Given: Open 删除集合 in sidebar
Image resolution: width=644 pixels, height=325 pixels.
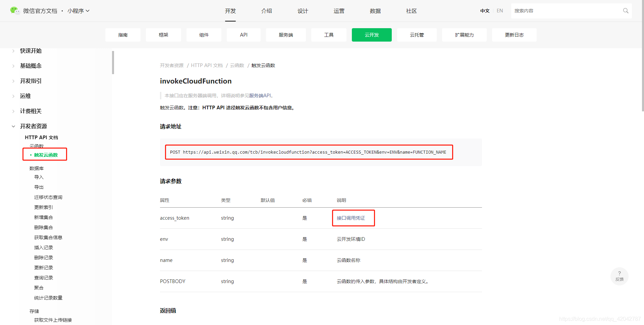Looking at the screenshot, I should pyautogui.click(x=44, y=227).
